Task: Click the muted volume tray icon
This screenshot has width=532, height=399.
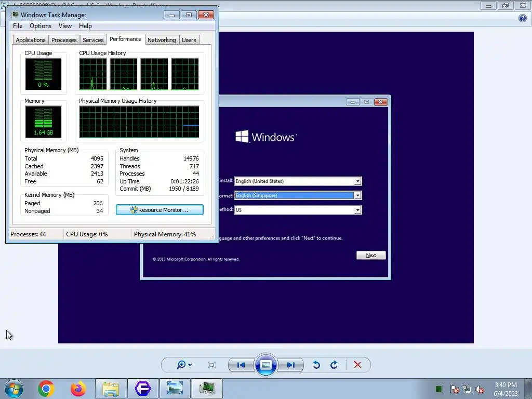Action: click(480, 389)
